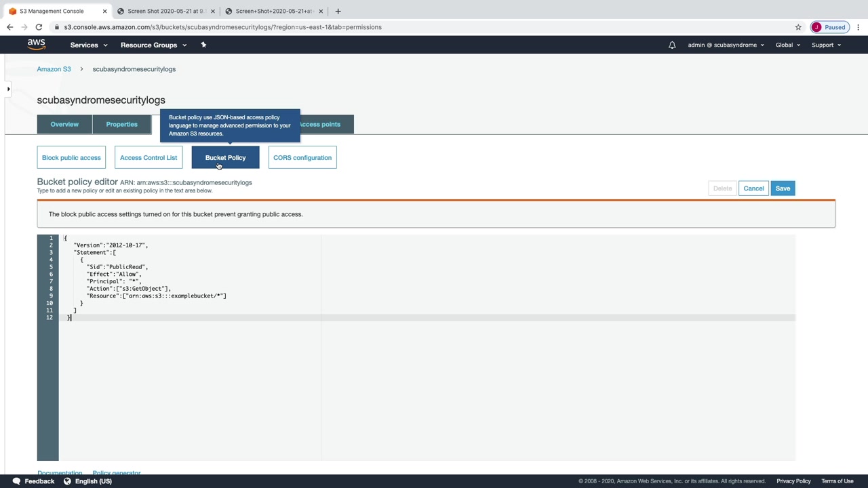Click the browser address bar URL

tap(223, 27)
